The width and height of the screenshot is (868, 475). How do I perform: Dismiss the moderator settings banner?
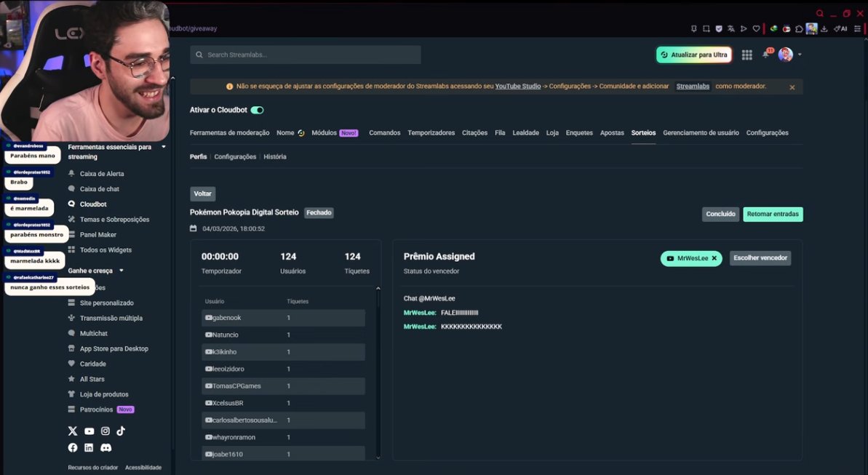792,87
